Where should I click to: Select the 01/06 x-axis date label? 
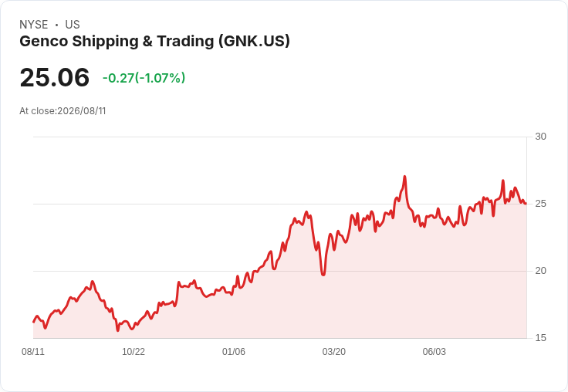coord(234,352)
